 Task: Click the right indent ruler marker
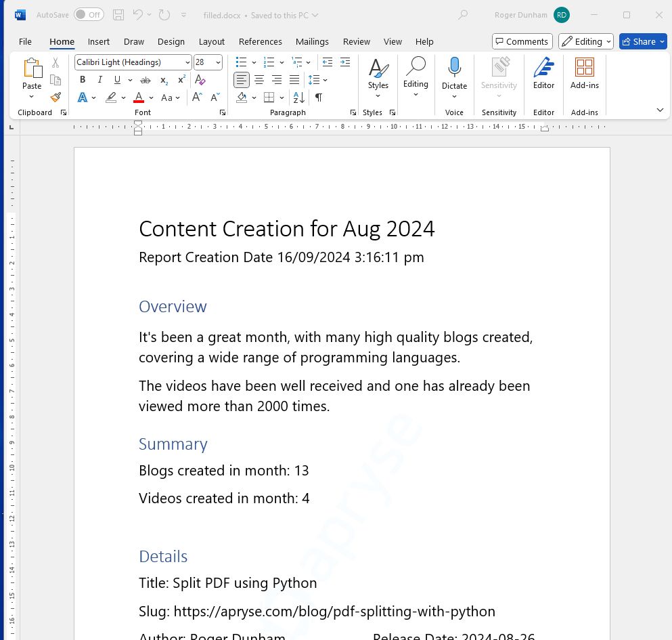click(x=545, y=128)
